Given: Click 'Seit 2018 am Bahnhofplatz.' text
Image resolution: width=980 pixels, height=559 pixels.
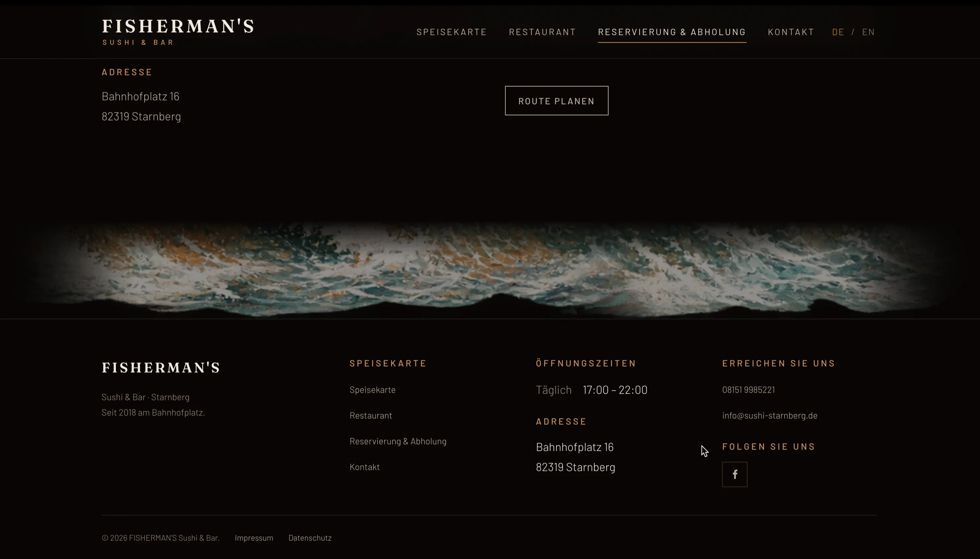Looking at the screenshot, I should 153,412.
